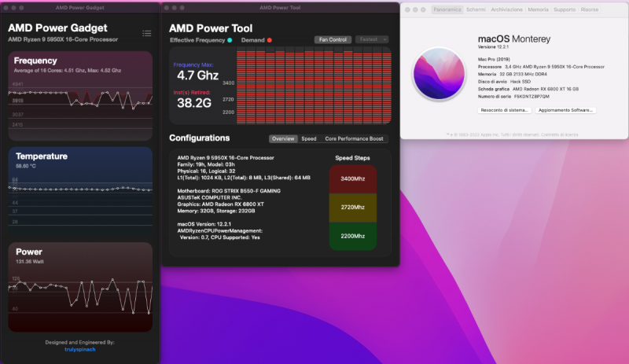Click the Speed Steps heading
Image resolution: width=629 pixels, height=364 pixels.
(352, 158)
